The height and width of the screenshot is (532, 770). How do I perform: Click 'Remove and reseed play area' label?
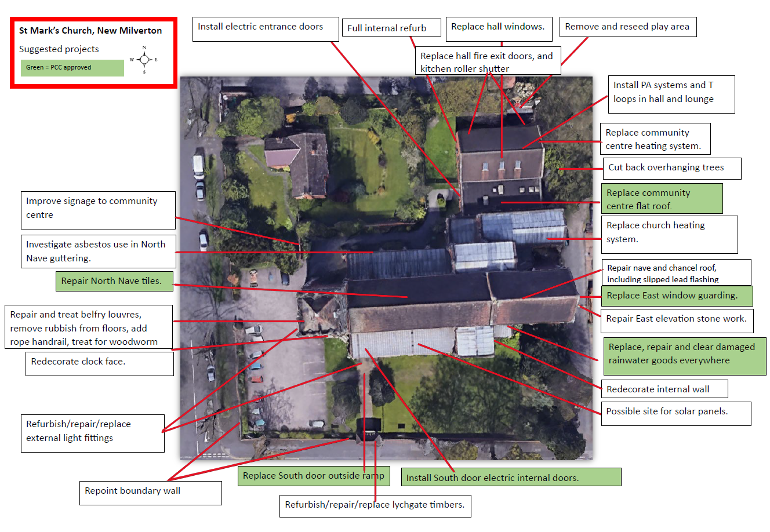628,27
